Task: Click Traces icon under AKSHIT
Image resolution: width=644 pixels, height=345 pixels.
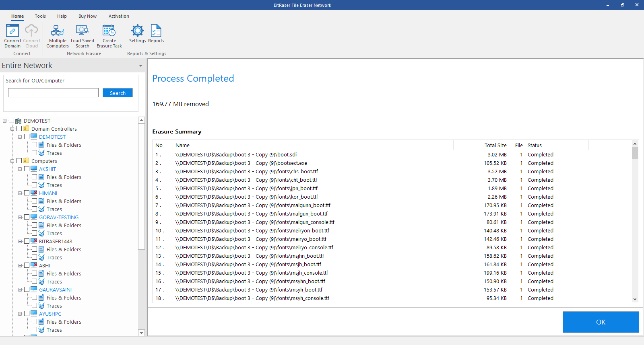Action: 41,185
